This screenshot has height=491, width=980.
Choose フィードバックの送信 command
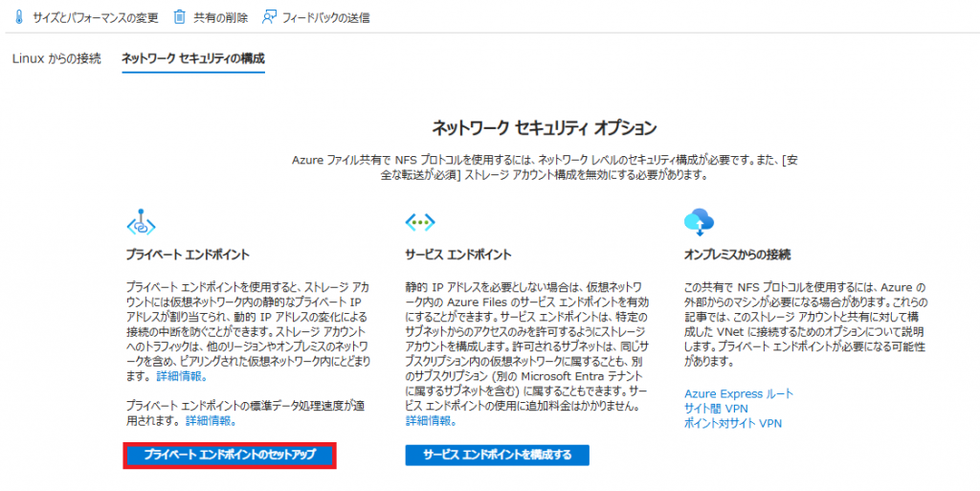[325, 17]
